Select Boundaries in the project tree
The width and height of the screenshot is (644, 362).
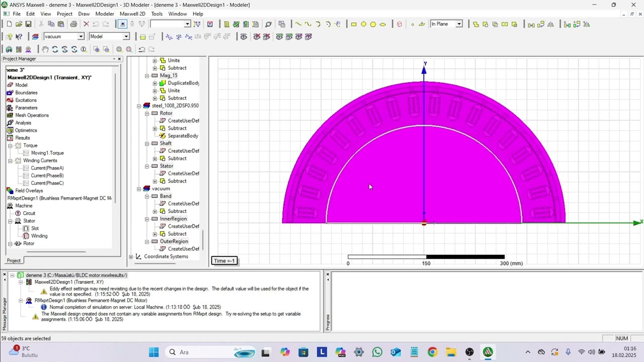(x=26, y=93)
